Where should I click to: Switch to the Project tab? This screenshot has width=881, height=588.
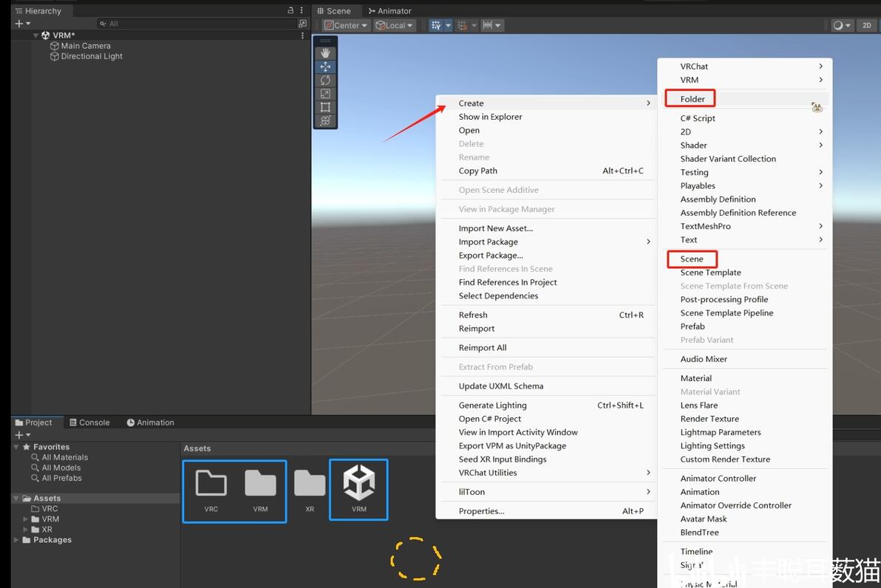[33, 423]
